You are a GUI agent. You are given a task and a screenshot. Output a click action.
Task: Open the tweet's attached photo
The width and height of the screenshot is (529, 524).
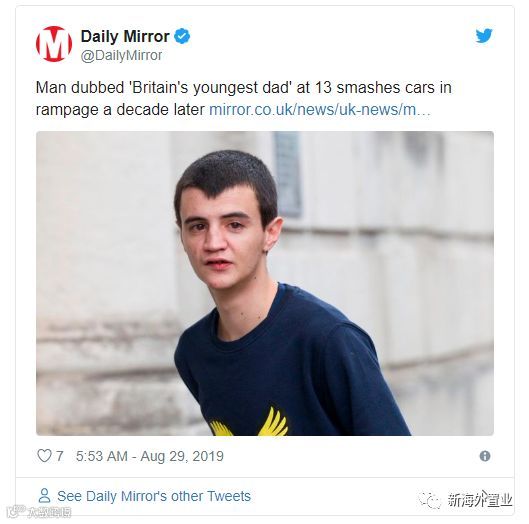coord(265,283)
